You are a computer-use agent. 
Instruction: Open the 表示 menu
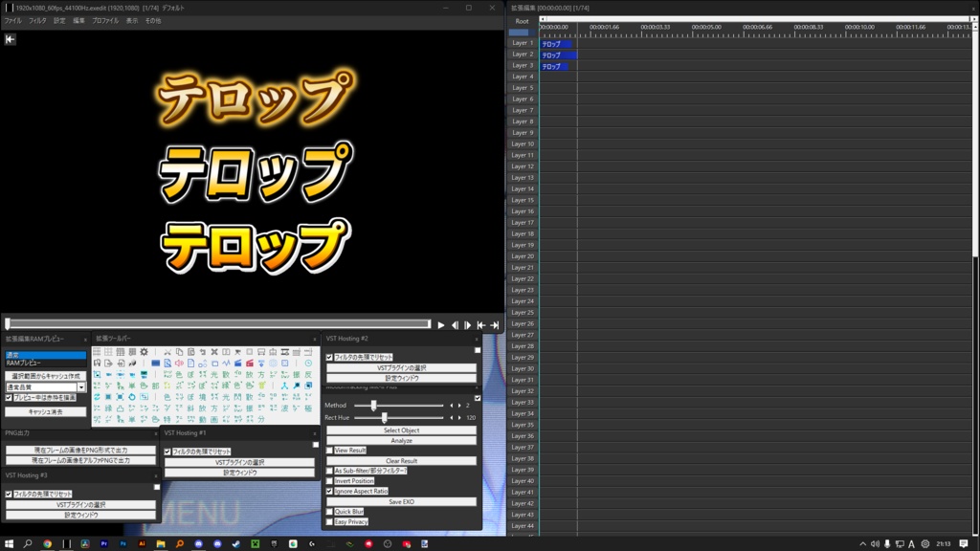point(132,21)
